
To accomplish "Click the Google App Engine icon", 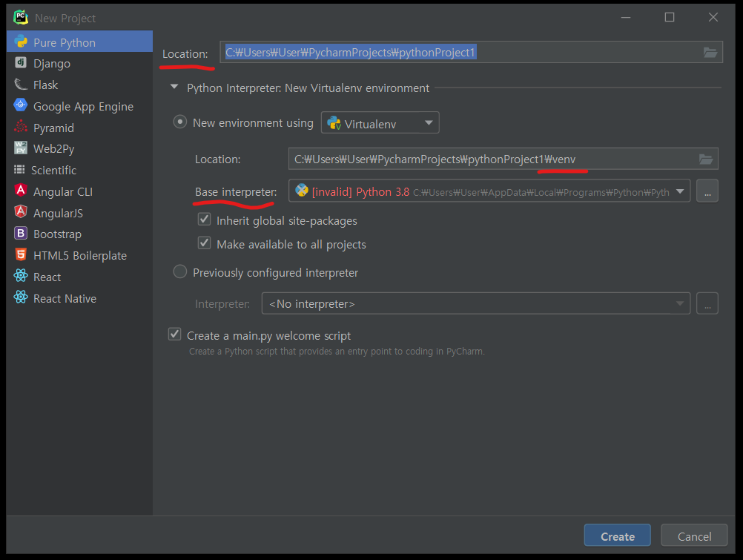I will [21, 105].
